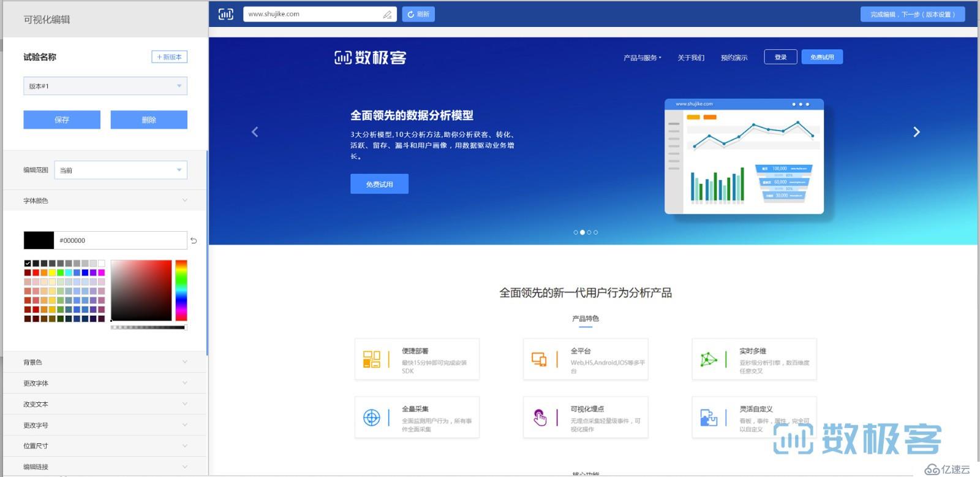Expand the 位置尺寸 section
980x477 pixels.
[105, 446]
